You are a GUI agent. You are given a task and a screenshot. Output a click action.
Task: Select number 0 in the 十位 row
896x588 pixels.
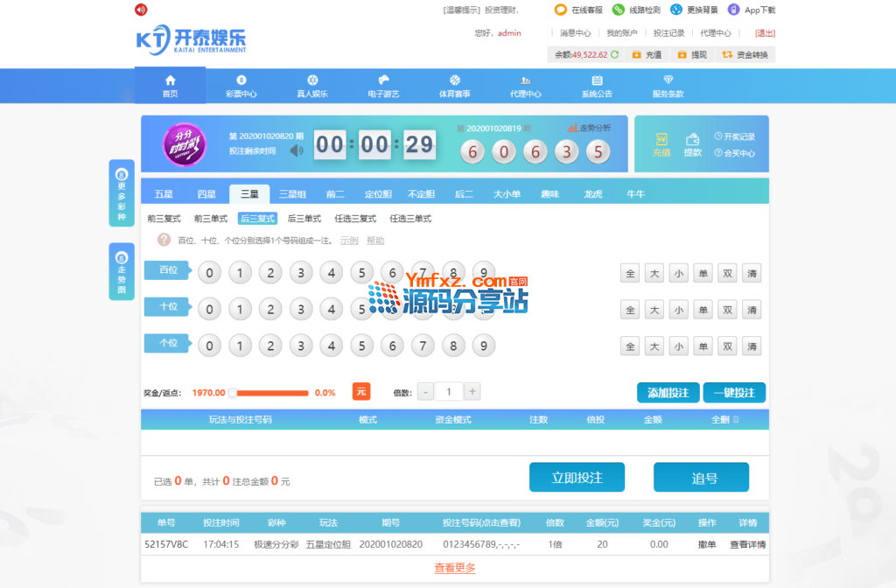[x=209, y=309]
